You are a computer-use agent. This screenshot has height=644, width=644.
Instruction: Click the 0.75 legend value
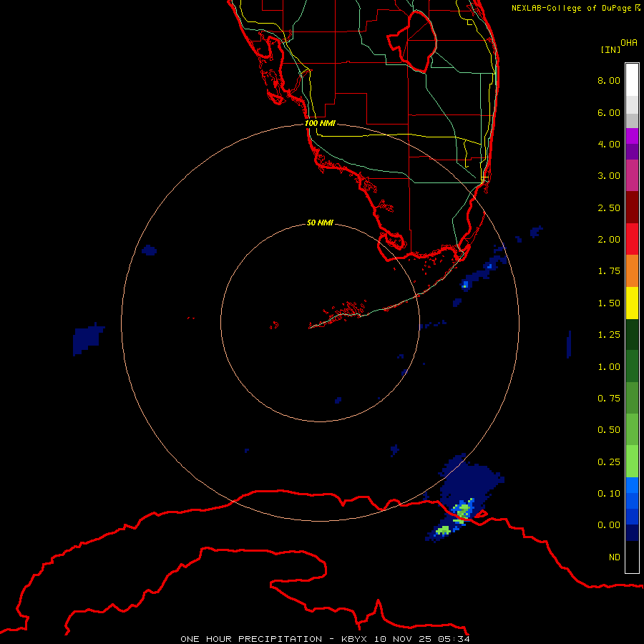609,399
